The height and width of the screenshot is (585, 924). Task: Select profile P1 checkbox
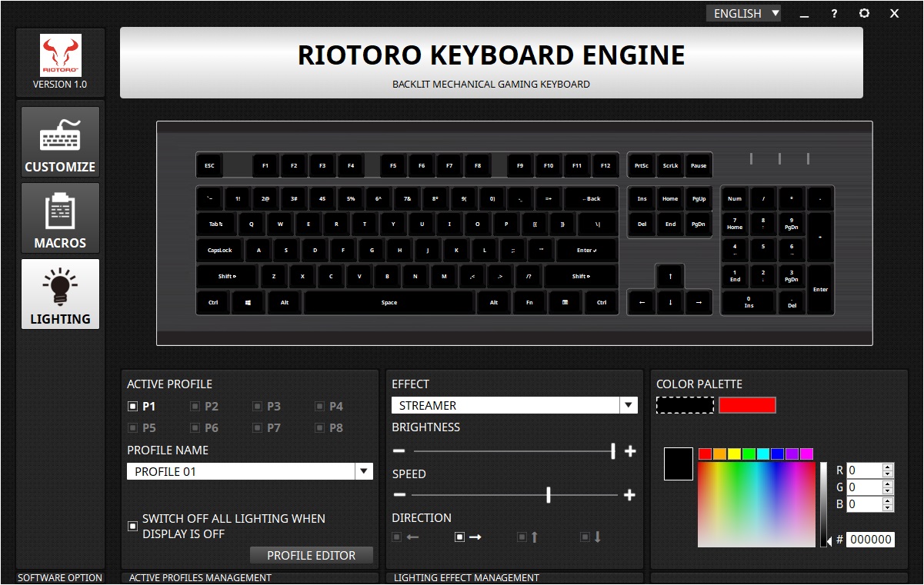pos(133,406)
